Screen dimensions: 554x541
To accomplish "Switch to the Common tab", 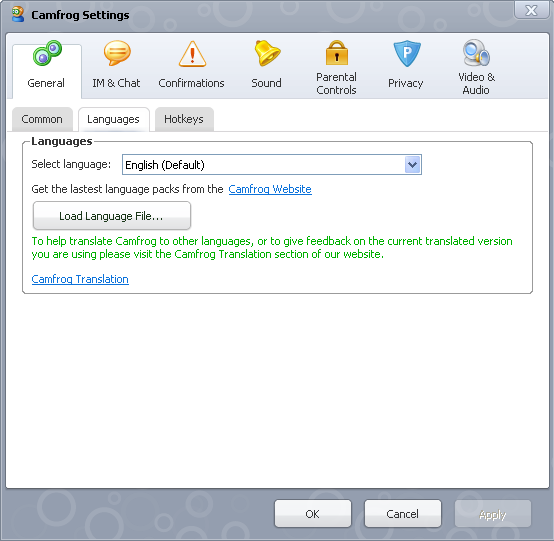I will (42, 119).
